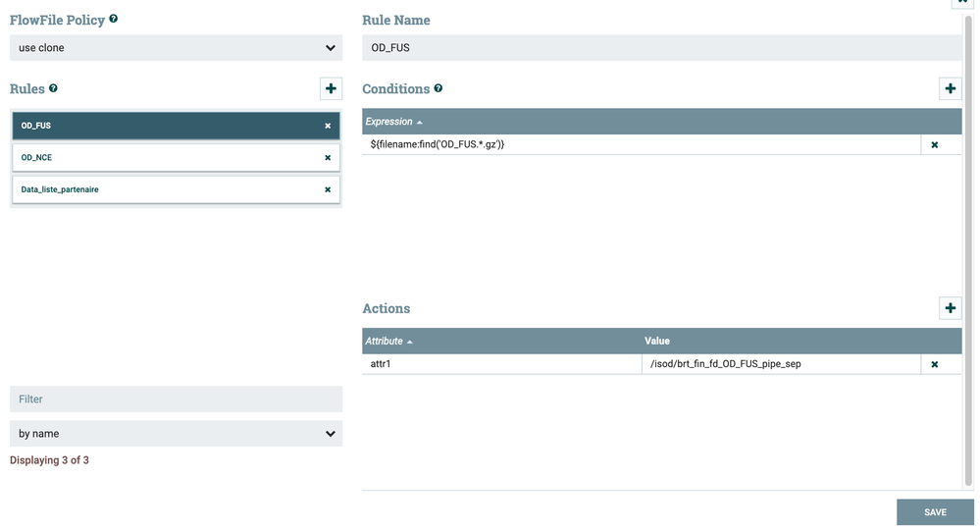Remove the filename find expression condition

934,144
